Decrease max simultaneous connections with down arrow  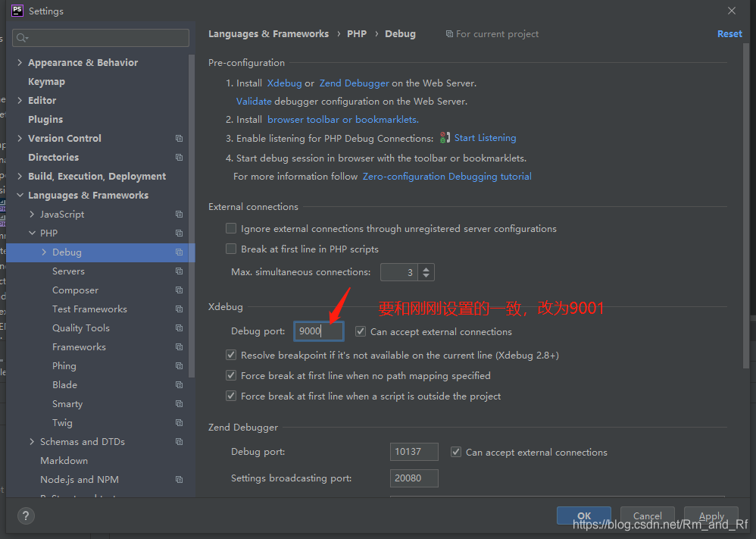(x=426, y=276)
